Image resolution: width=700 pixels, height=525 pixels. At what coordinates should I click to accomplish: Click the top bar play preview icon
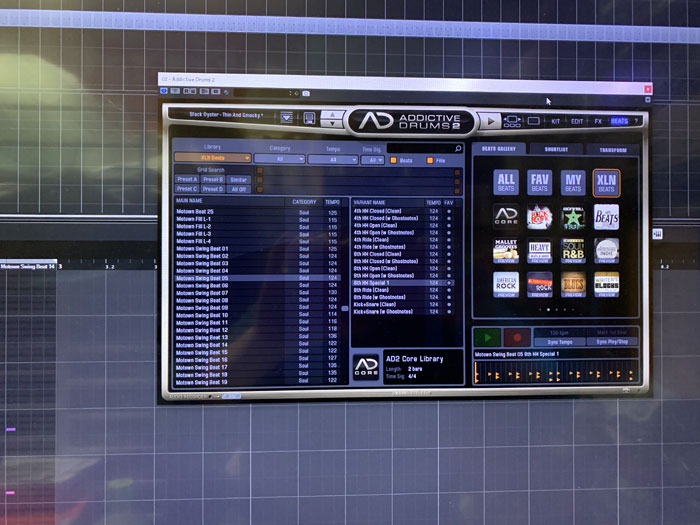coord(490,121)
